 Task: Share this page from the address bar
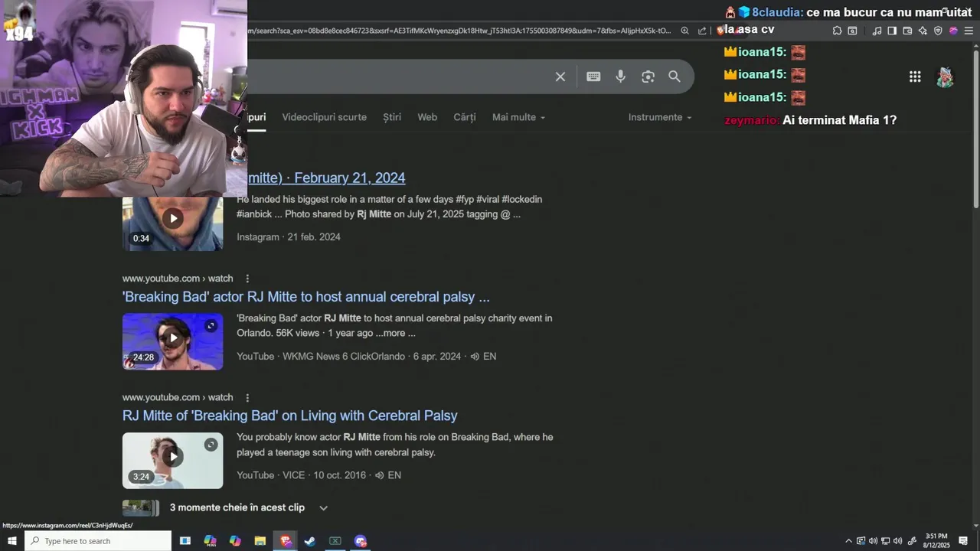pyautogui.click(x=702, y=31)
